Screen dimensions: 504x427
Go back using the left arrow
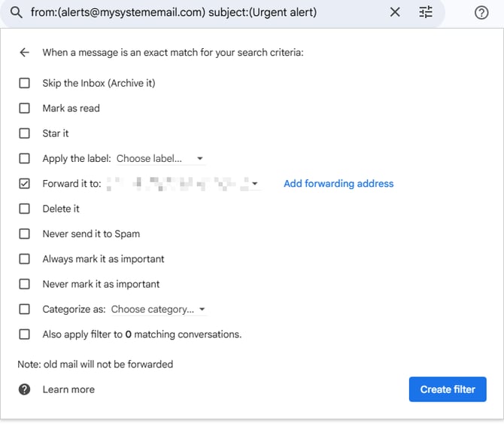[24, 53]
